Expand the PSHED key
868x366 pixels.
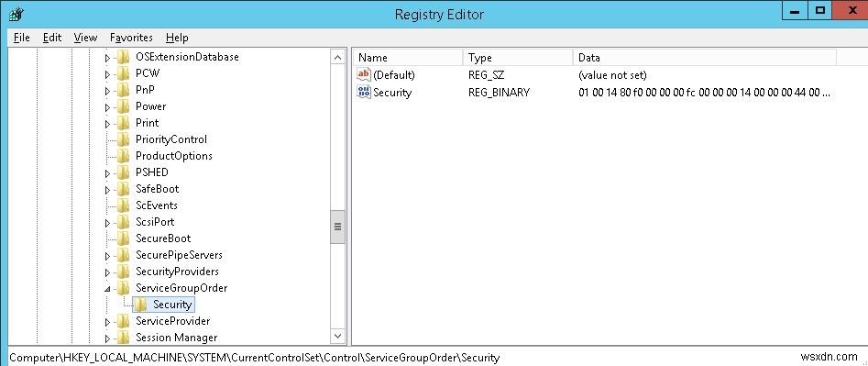[107, 173]
